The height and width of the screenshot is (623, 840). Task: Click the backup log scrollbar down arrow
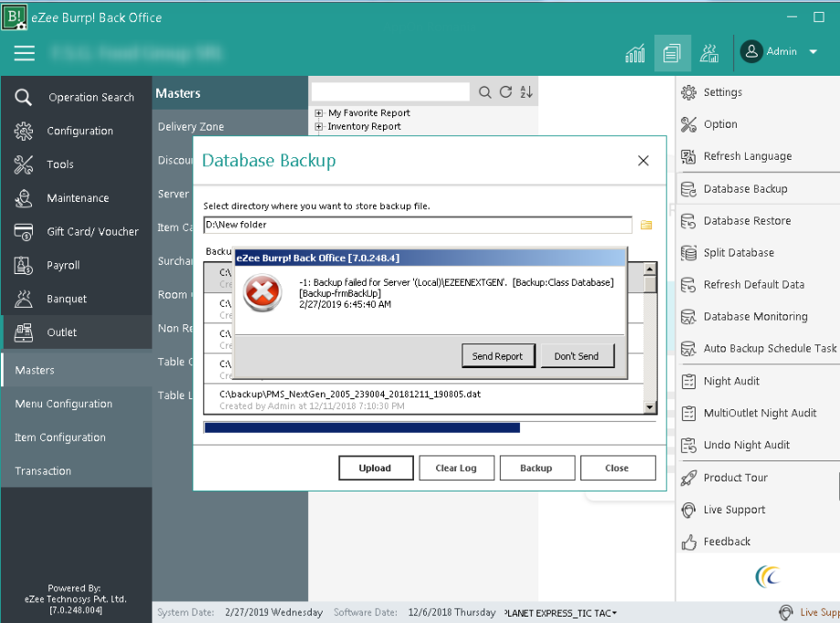(650, 407)
